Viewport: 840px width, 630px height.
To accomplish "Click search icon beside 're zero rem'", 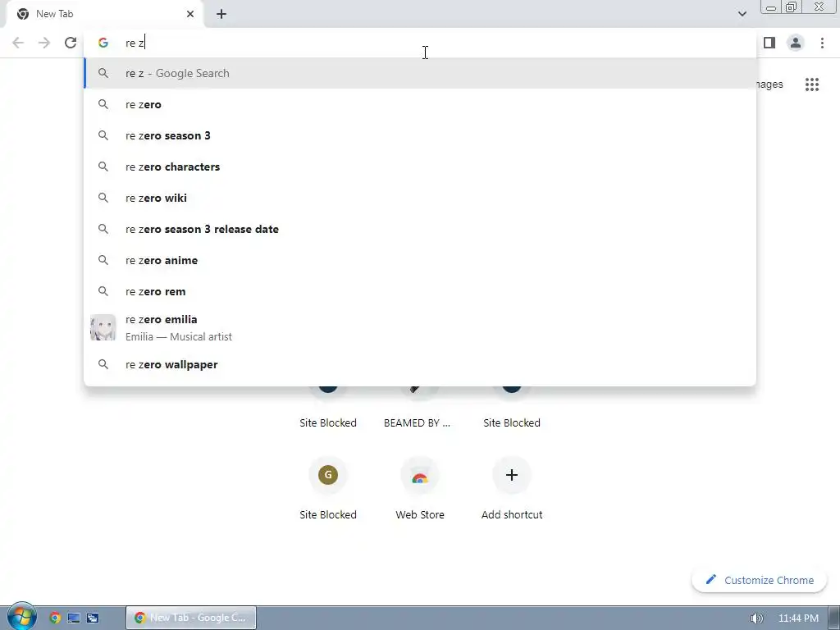I will click(103, 291).
